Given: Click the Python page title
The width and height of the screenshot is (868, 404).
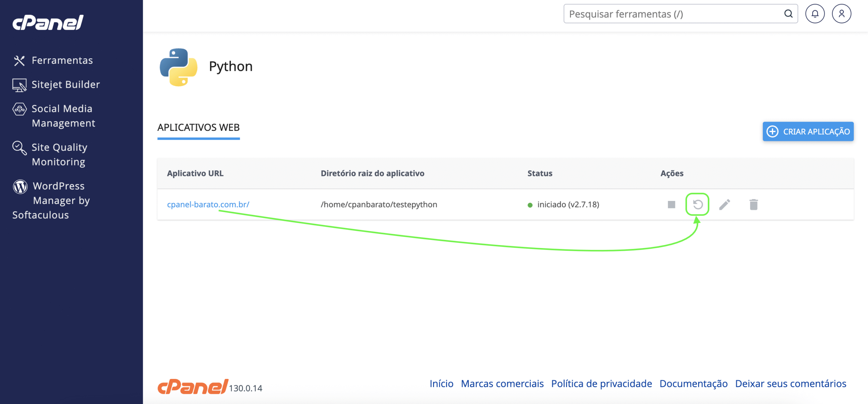Looking at the screenshot, I should point(231,66).
